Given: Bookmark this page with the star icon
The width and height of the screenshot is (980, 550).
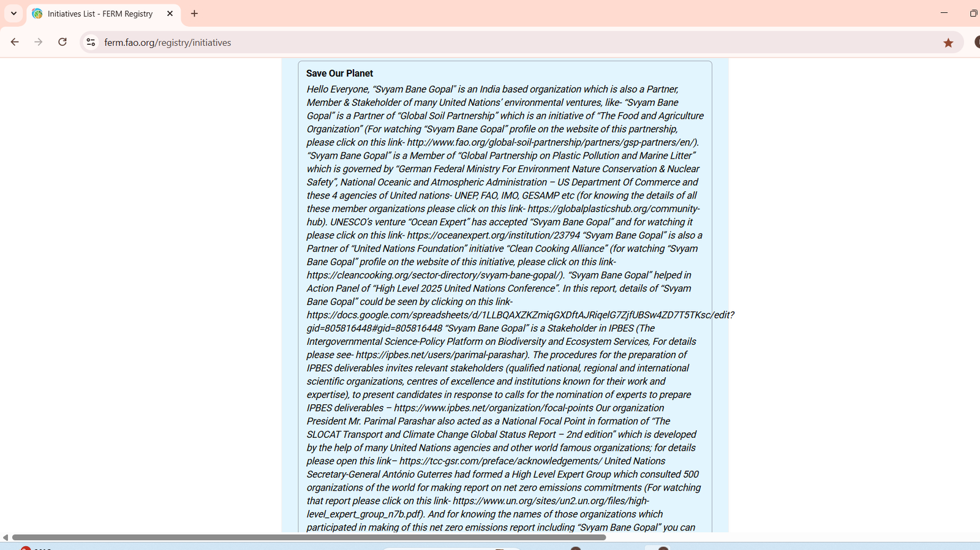Looking at the screenshot, I should tap(948, 42).
